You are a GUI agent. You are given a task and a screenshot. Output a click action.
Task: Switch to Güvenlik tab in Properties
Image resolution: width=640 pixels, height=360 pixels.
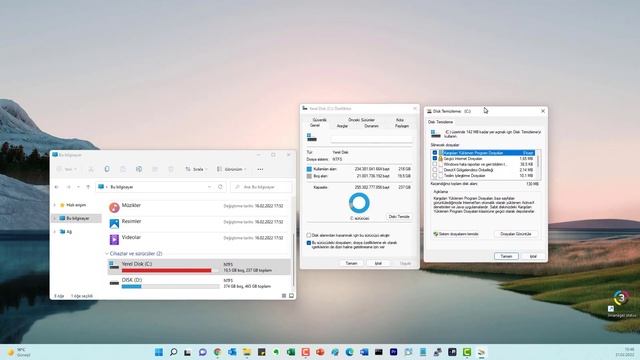click(319, 120)
